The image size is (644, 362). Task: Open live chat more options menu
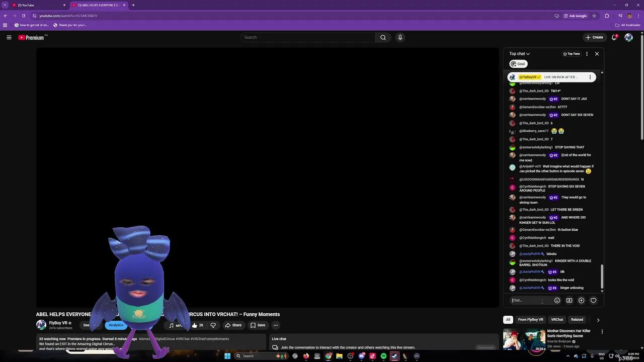[587, 54]
